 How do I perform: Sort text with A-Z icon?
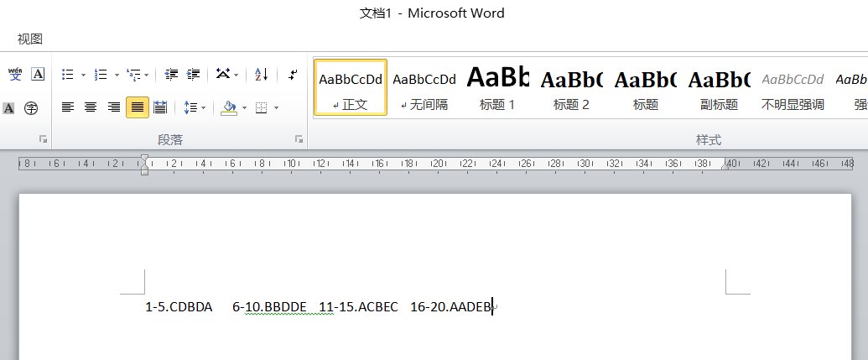pos(262,74)
